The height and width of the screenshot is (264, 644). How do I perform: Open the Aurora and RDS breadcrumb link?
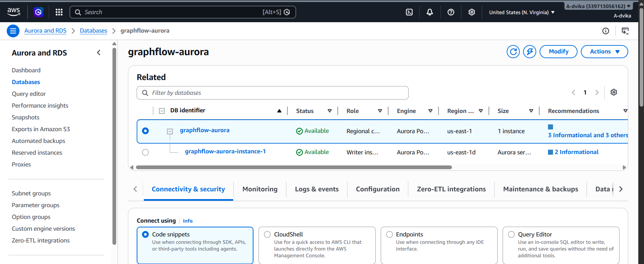pos(45,31)
